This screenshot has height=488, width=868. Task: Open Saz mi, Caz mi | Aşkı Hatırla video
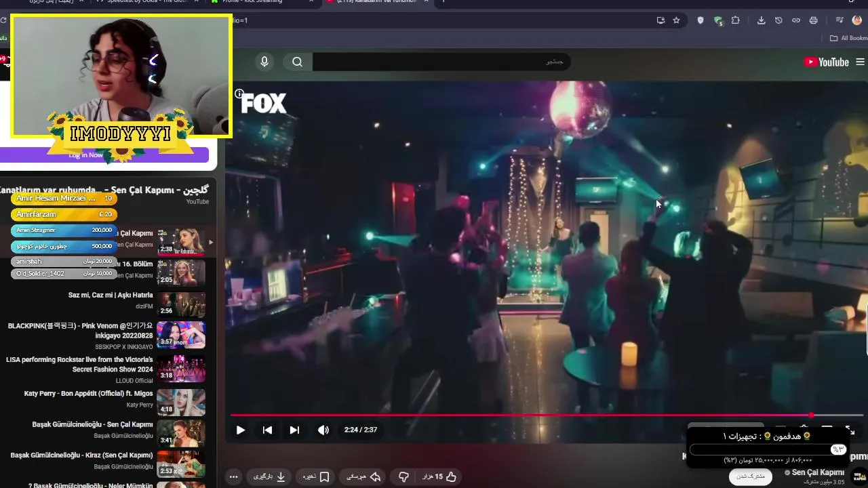(x=111, y=296)
